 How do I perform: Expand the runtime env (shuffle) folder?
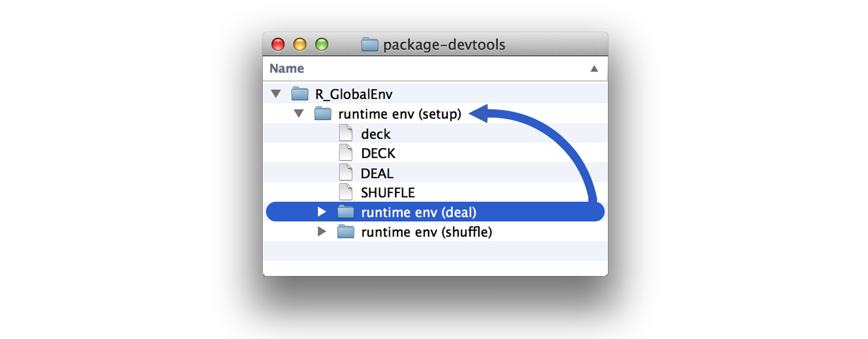tap(322, 232)
